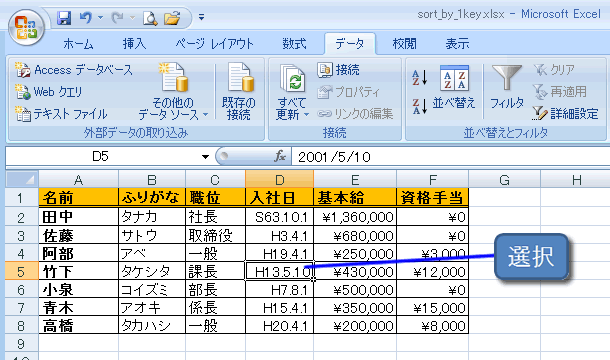This screenshot has width=610, height=360.
Task: Open 詳細設定 advanced filter
Action: (x=565, y=114)
